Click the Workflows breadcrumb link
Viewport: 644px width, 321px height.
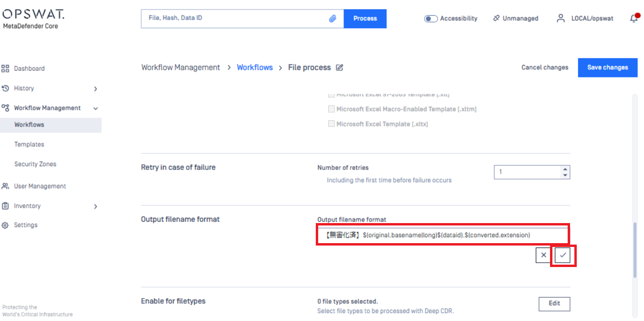(x=255, y=67)
